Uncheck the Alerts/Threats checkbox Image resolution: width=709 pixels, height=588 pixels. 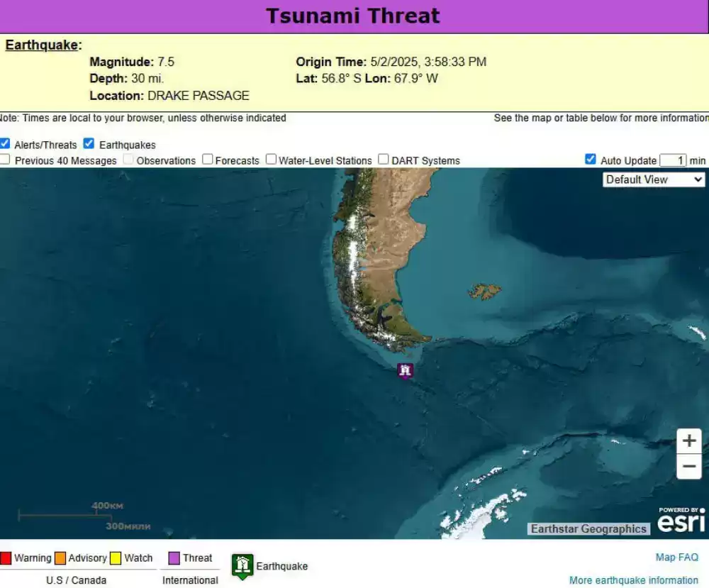click(5, 143)
